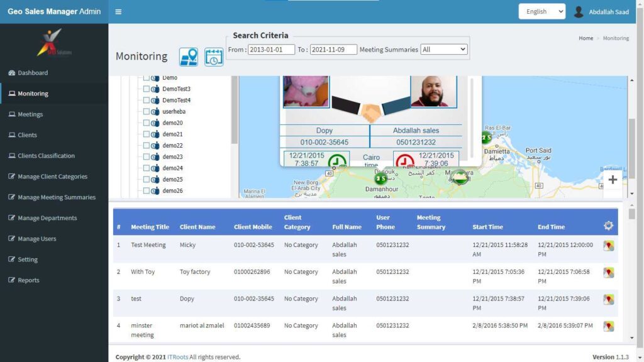This screenshot has width=644, height=362.
Task: Enable the demo22 user checkbox
Action: (146, 146)
